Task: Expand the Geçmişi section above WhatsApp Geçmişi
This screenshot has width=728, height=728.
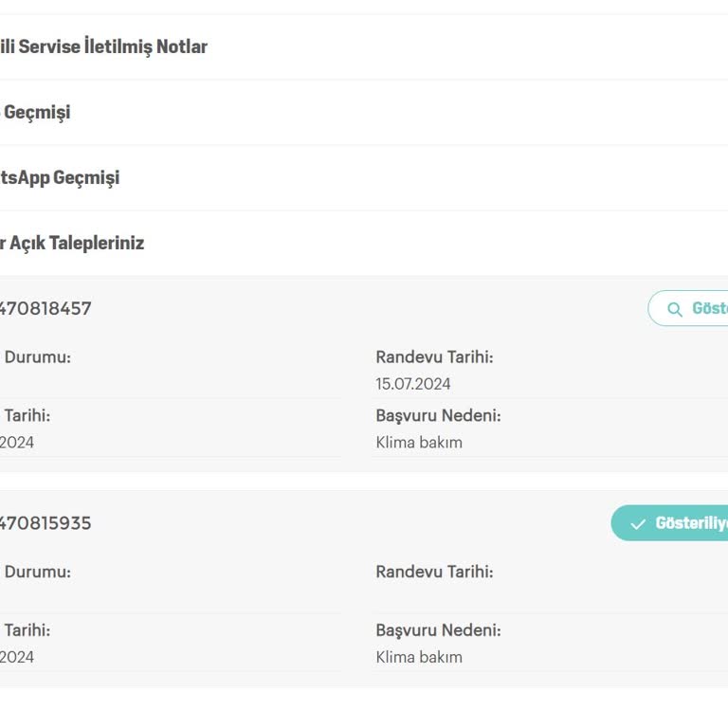Action: [36, 112]
